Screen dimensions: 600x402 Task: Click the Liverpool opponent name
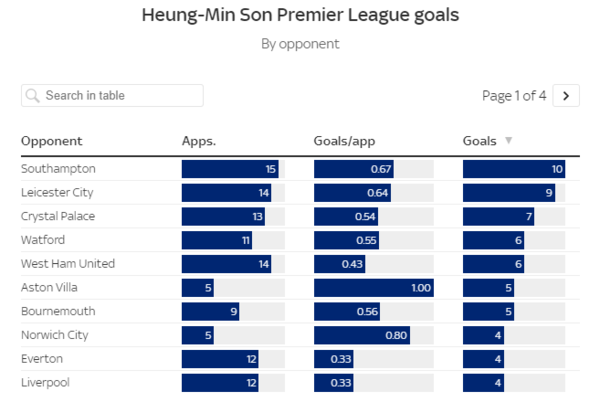[45, 383]
